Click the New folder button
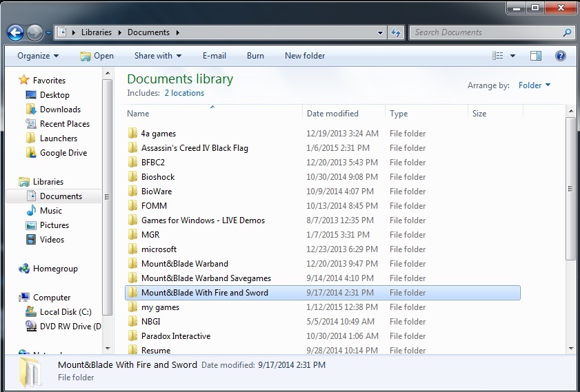Screen dimensions: 580x392 (x=305, y=56)
